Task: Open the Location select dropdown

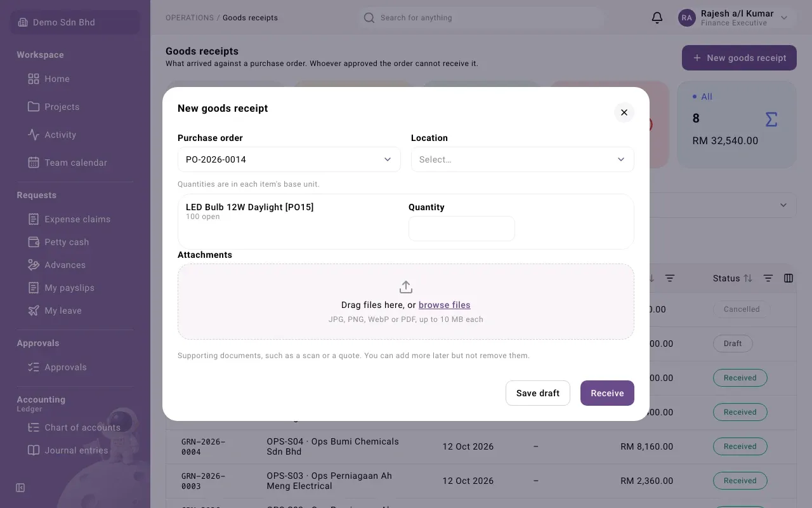Action: click(x=523, y=159)
